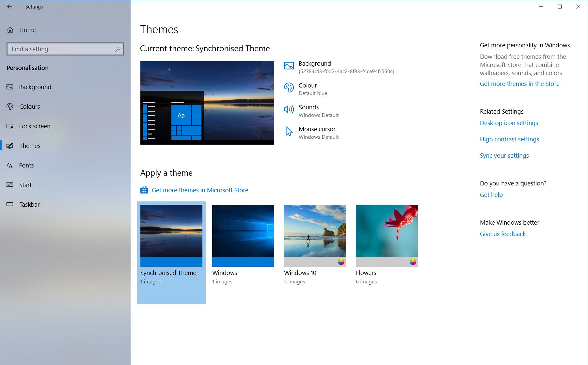Click the '5 images' caption

pos(294,281)
